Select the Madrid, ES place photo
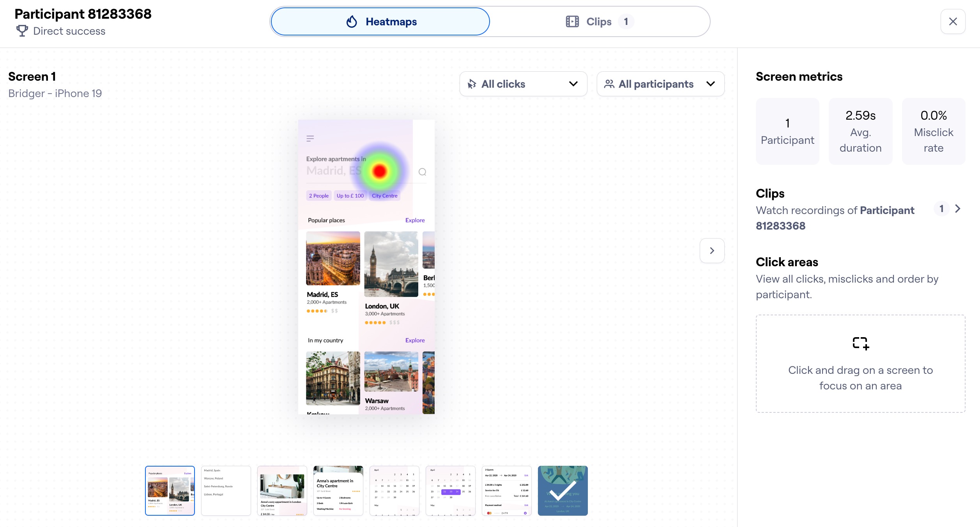The width and height of the screenshot is (980, 527). 333,258
